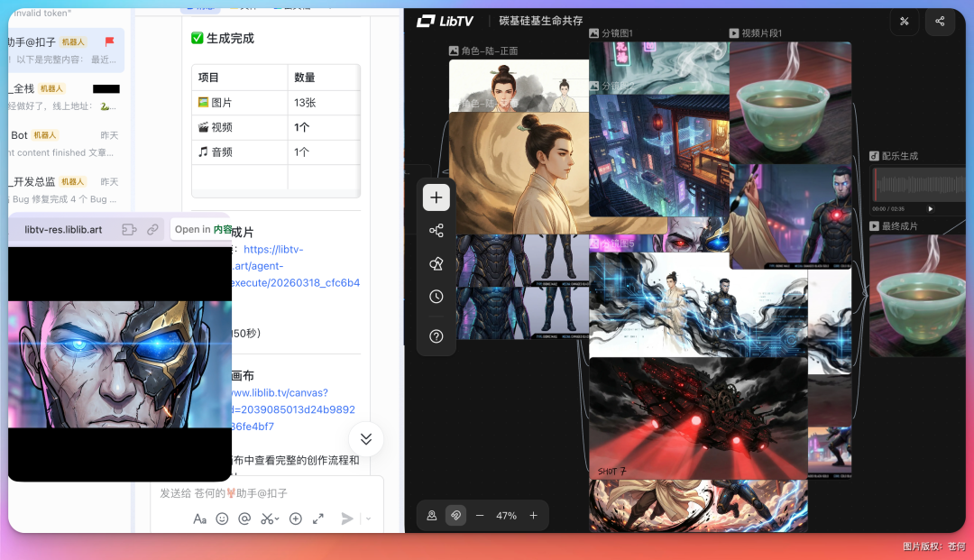Select the 开发总监 robot chat in sidebar
Viewport: 974px width, 560px height.
(x=65, y=189)
